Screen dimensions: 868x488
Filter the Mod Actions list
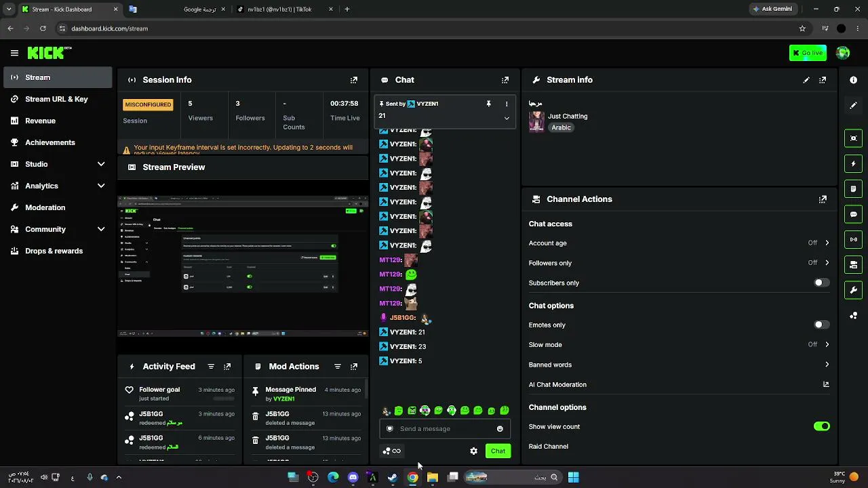point(338,367)
